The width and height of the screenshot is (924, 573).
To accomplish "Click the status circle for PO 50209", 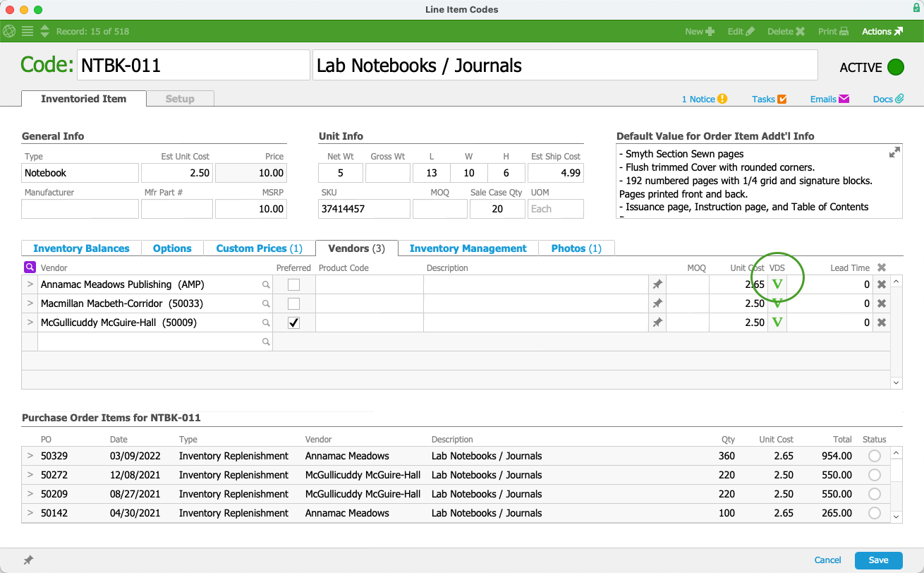I will click(875, 494).
